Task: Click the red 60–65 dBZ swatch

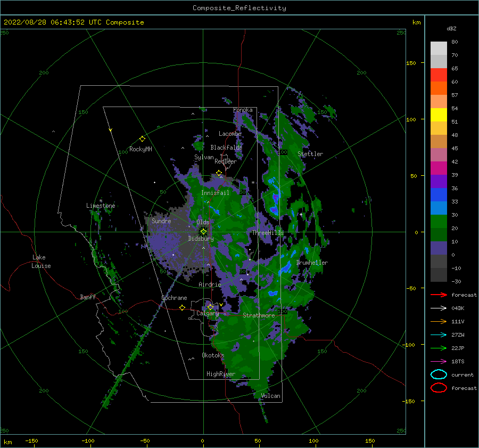Action: pos(439,75)
